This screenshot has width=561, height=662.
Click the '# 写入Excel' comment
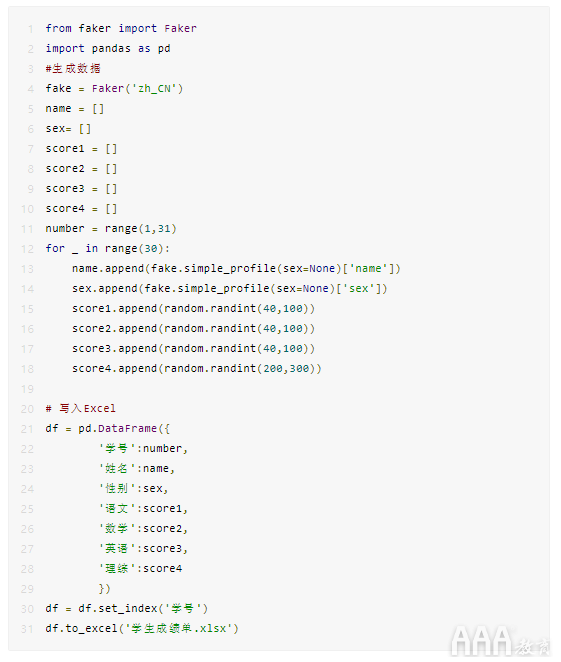[x=80, y=409]
